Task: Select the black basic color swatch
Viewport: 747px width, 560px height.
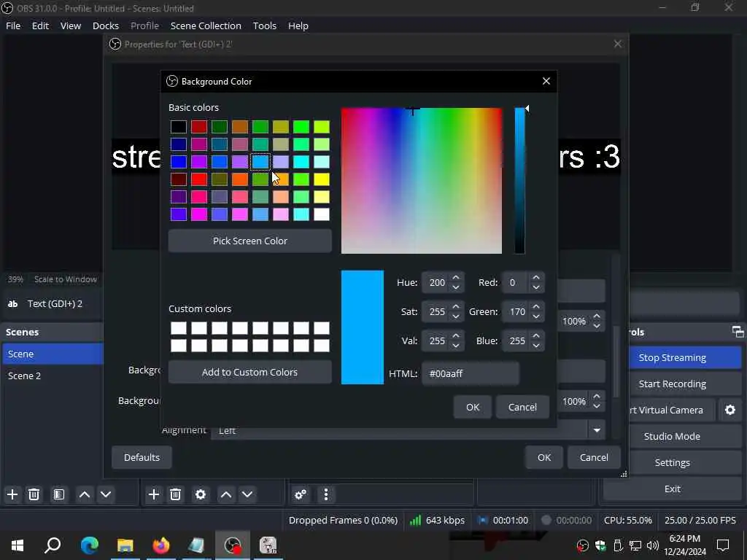Action: (x=179, y=127)
